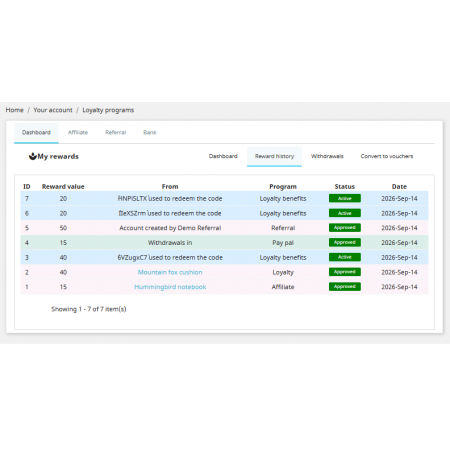This screenshot has height=450, width=450.
Task: Select the top Dashboard tab
Action: 36,133
